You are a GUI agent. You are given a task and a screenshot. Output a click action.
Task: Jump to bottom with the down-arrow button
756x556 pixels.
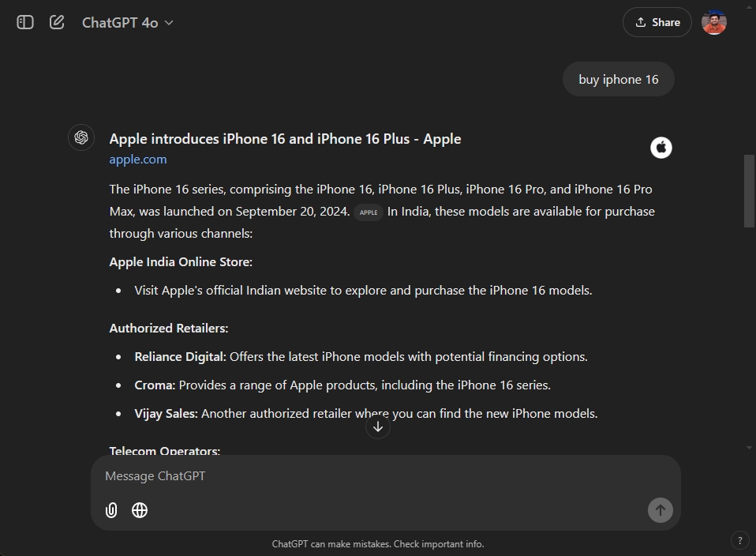(378, 427)
